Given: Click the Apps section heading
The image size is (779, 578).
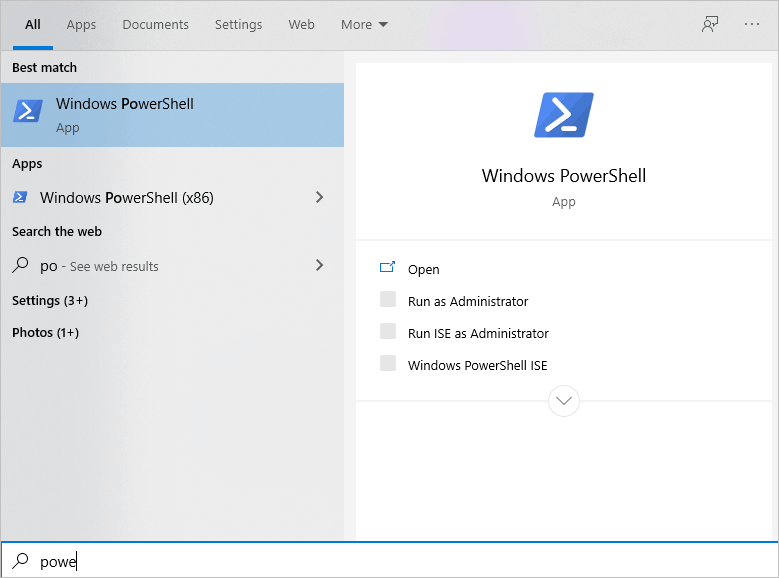Looking at the screenshot, I should [27, 164].
